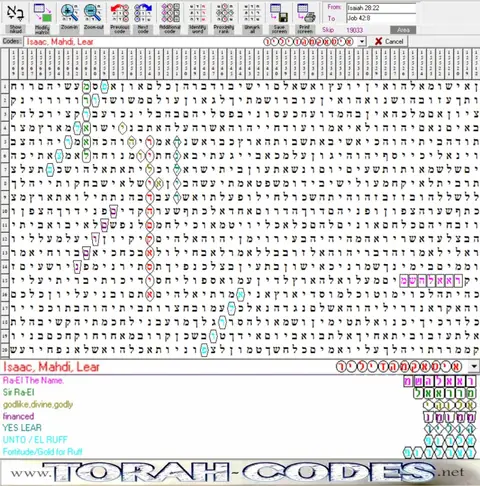
Task: Click the Zoom-in magnifier icon
Action: [69, 13]
